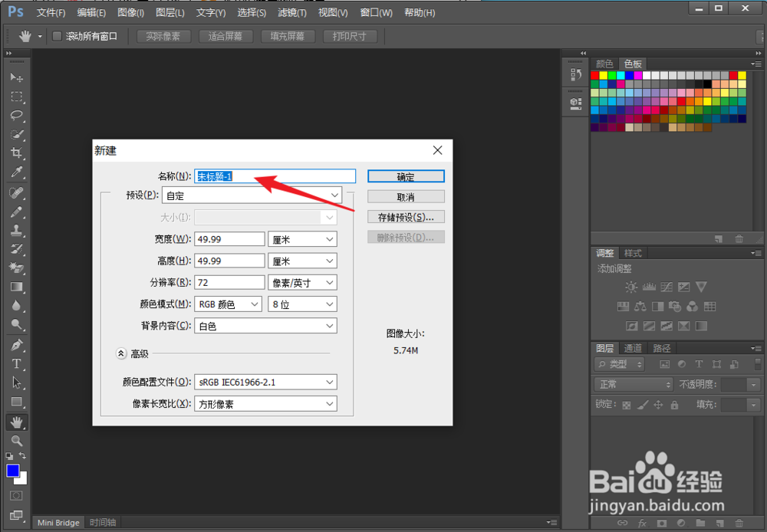The image size is (767, 532).
Task: Select the Zoom tool in the toolbar
Action: (x=17, y=441)
